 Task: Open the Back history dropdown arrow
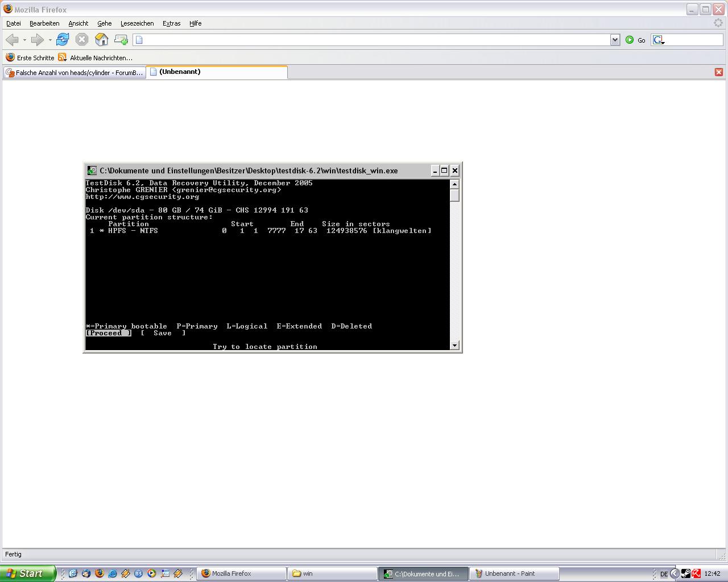[24, 40]
